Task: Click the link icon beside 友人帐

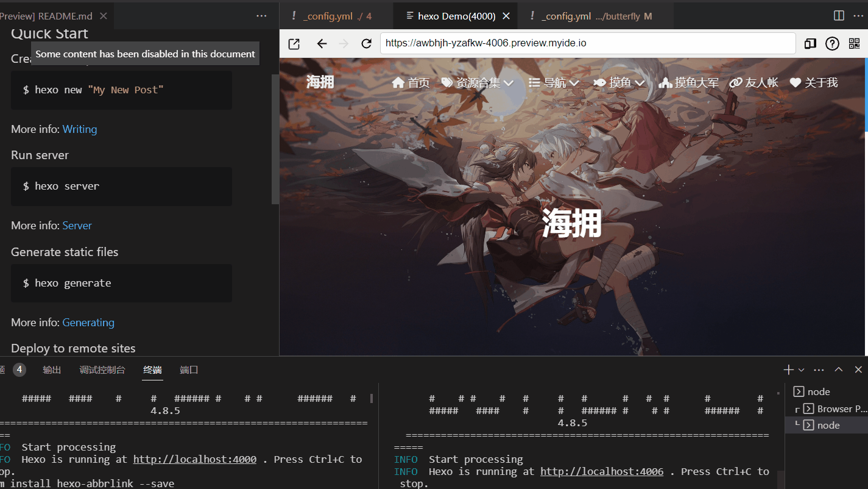Action: point(736,82)
